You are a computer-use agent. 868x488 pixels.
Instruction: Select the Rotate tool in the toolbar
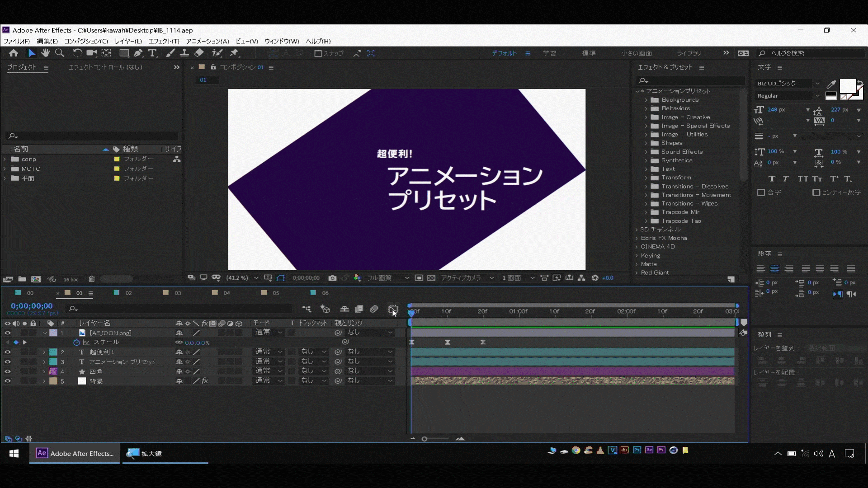point(78,53)
